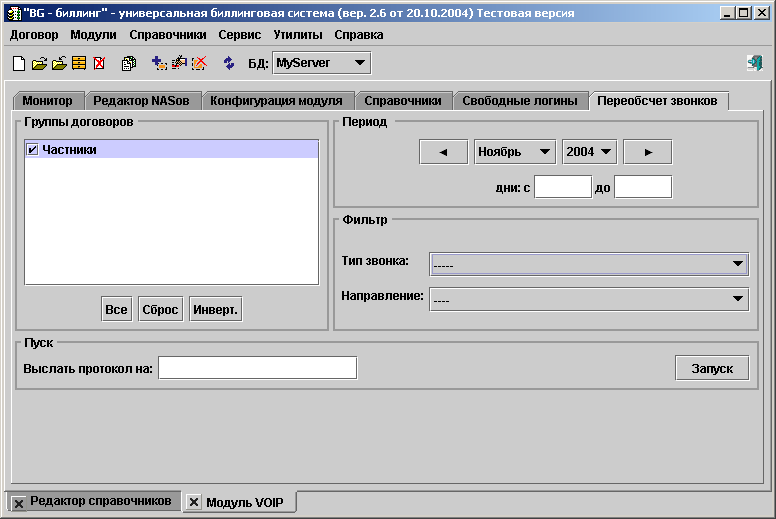This screenshot has height=519, width=776.
Task: Switch to the Свободные логины tab
Action: tap(519, 101)
